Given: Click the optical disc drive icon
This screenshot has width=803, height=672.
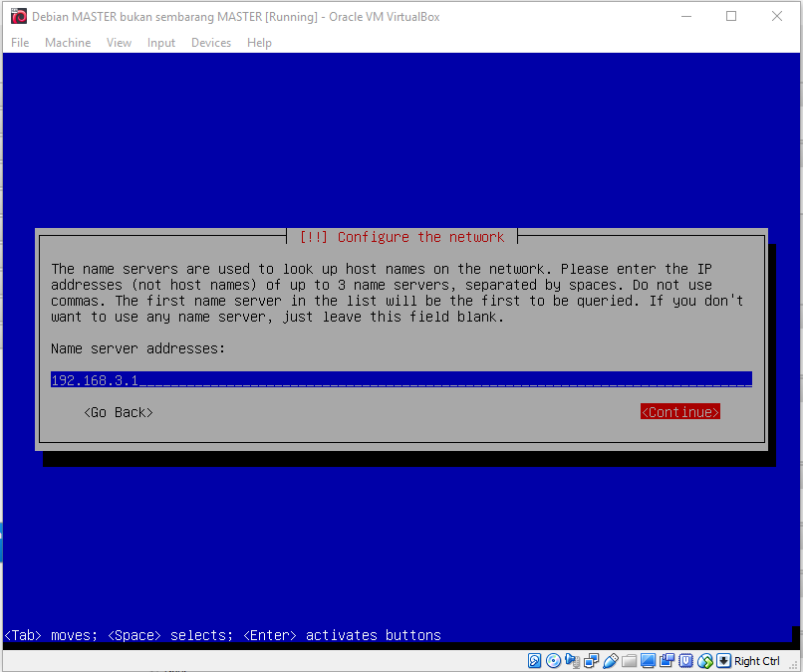Looking at the screenshot, I should pos(553,661).
